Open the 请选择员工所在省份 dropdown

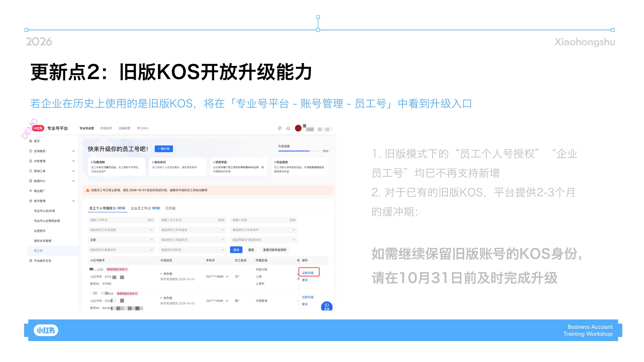coord(193,230)
